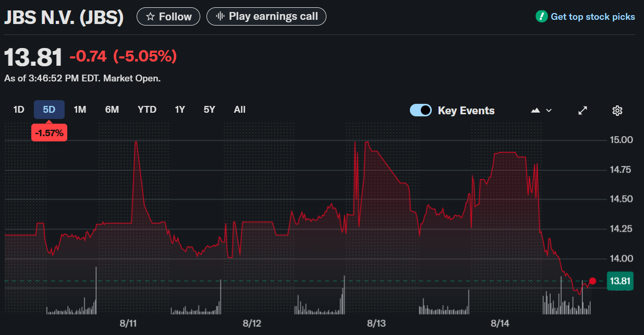Click the 8/11 date label
The height and width of the screenshot is (335, 644).
(128, 324)
